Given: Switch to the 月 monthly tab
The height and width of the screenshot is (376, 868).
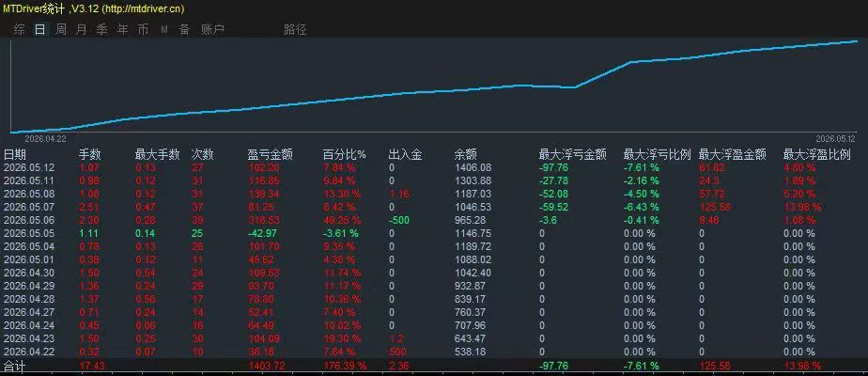Looking at the screenshot, I should coord(82,30).
